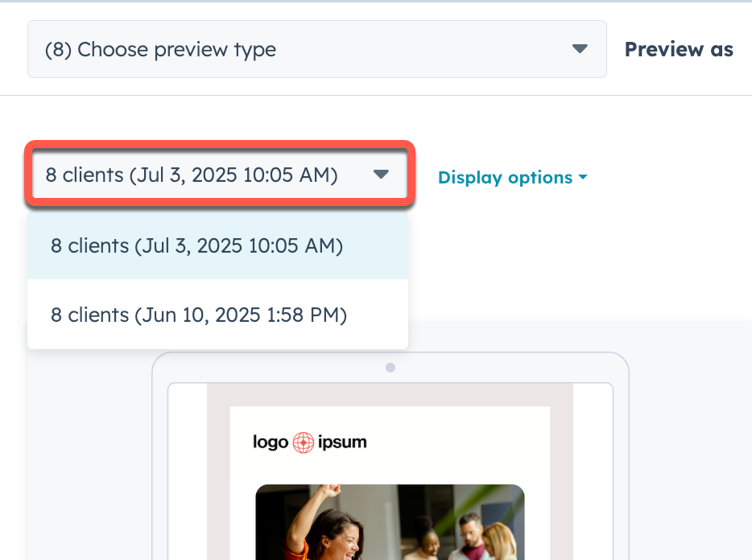This screenshot has width=752, height=560.
Task: Click the Preview as option
Action: click(x=679, y=49)
